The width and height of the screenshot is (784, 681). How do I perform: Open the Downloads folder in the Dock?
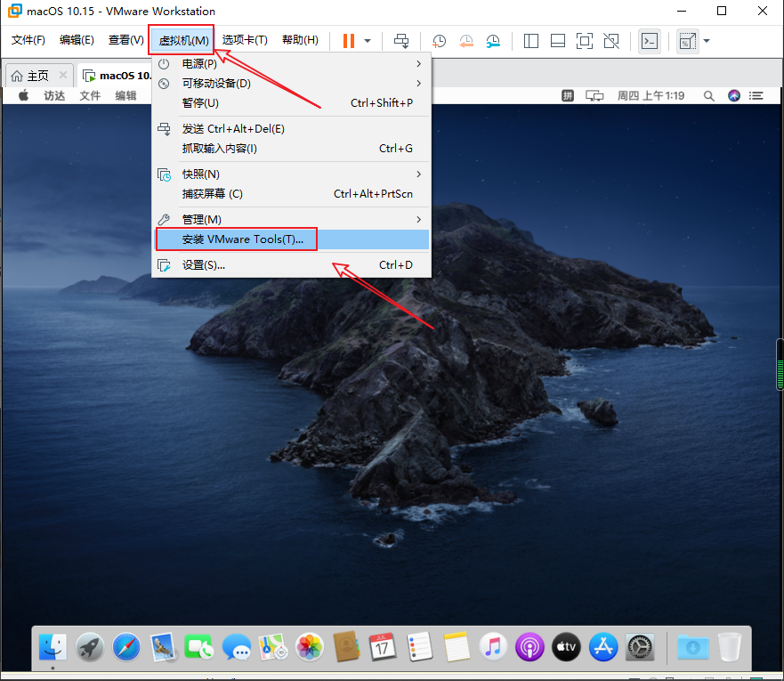point(693,647)
